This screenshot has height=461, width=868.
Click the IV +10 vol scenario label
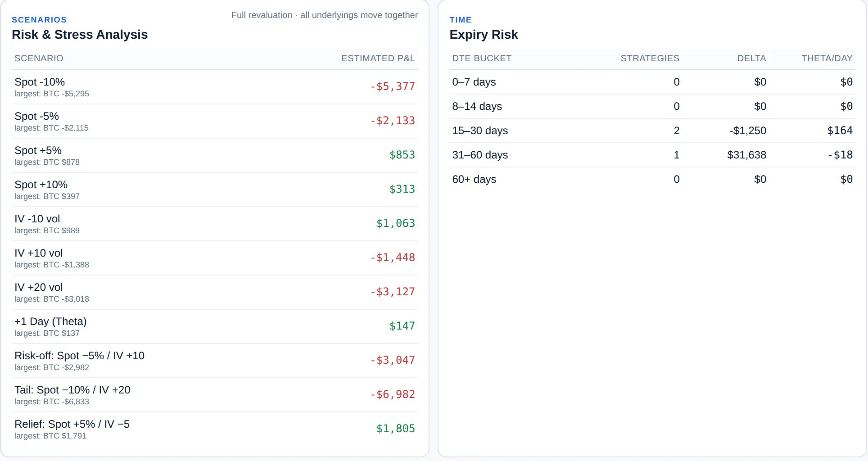[38, 253]
